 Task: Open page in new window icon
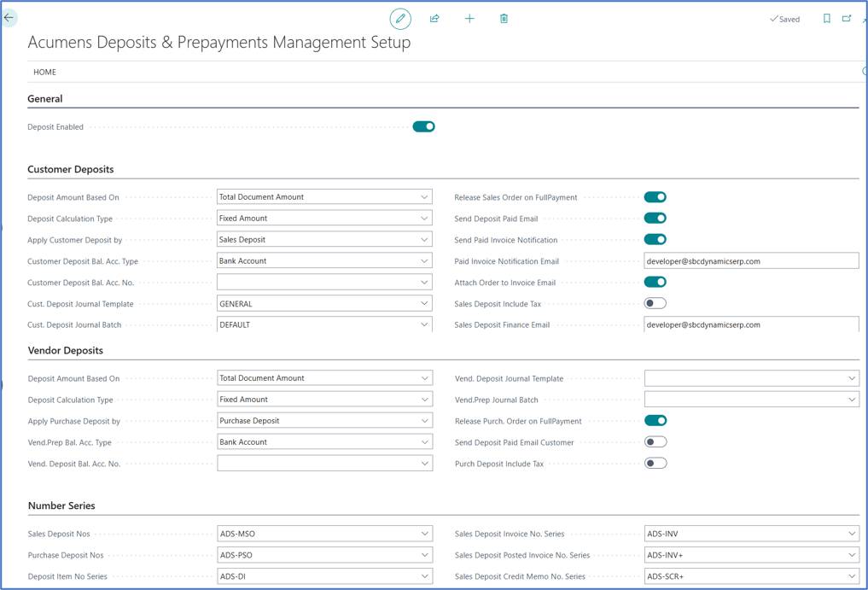[x=847, y=18]
